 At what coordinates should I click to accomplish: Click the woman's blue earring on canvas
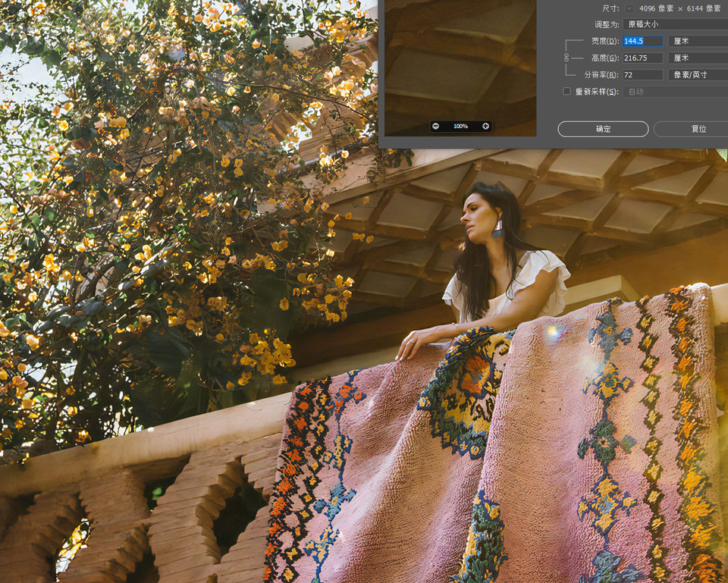coord(497,228)
